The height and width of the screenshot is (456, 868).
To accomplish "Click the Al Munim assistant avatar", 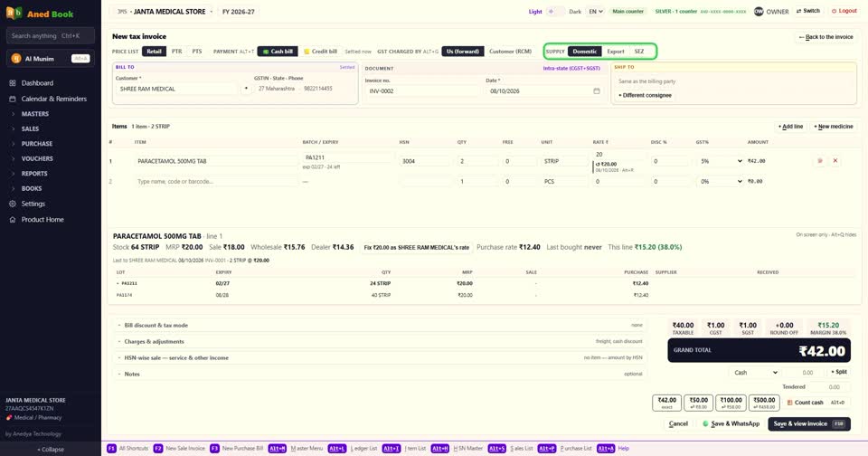I will [16, 58].
